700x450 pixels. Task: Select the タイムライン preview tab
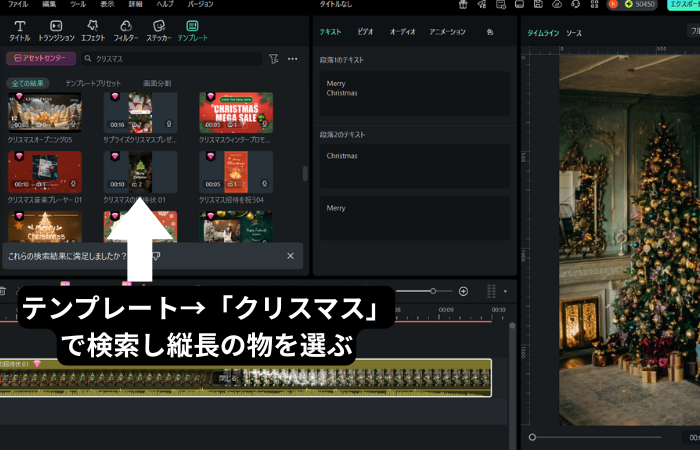click(x=543, y=33)
